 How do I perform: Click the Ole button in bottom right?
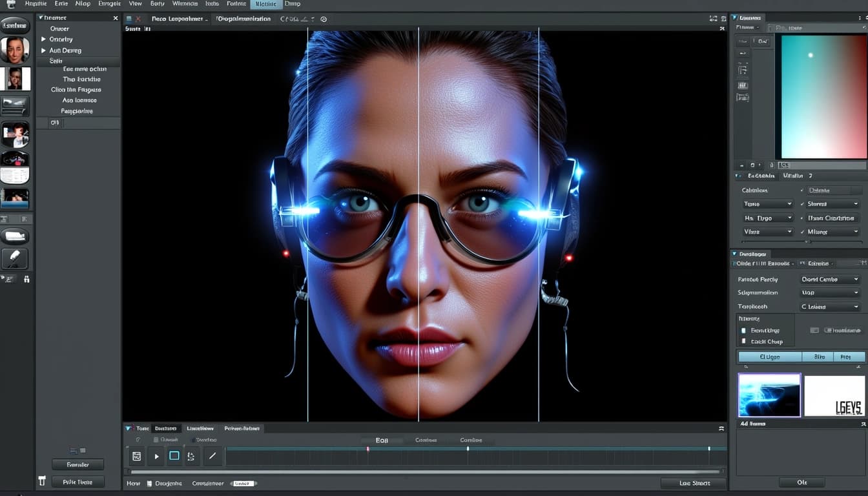(801, 482)
